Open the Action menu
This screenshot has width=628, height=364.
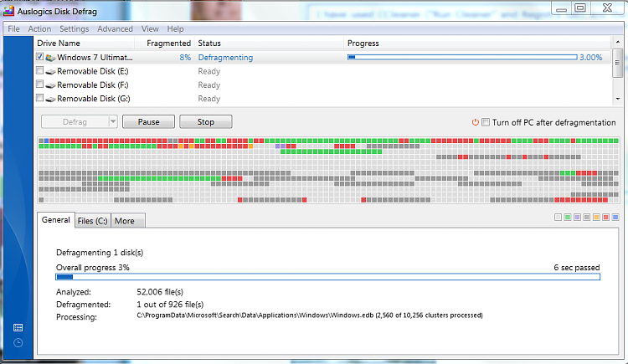coord(39,28)
